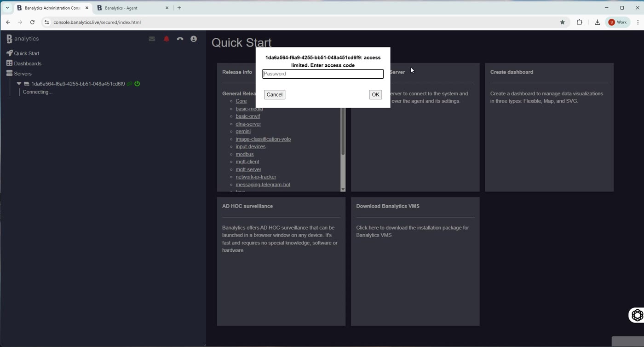Open the input-devices release link
This screenshot has width=644, height=347.
click(x=251, y=147)
